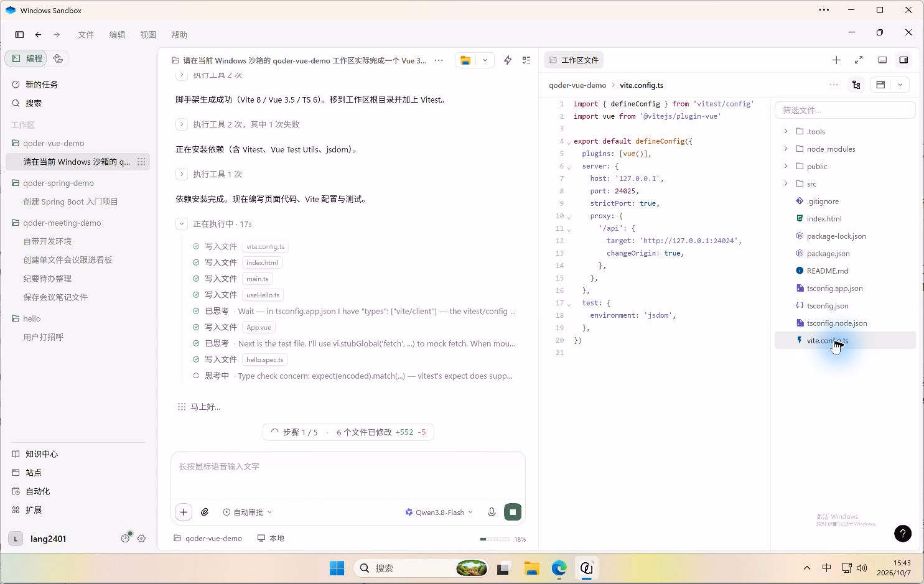Screen dimensions: 924x584
Task: Open the help question mark button
Action: [x=903, y=533]
